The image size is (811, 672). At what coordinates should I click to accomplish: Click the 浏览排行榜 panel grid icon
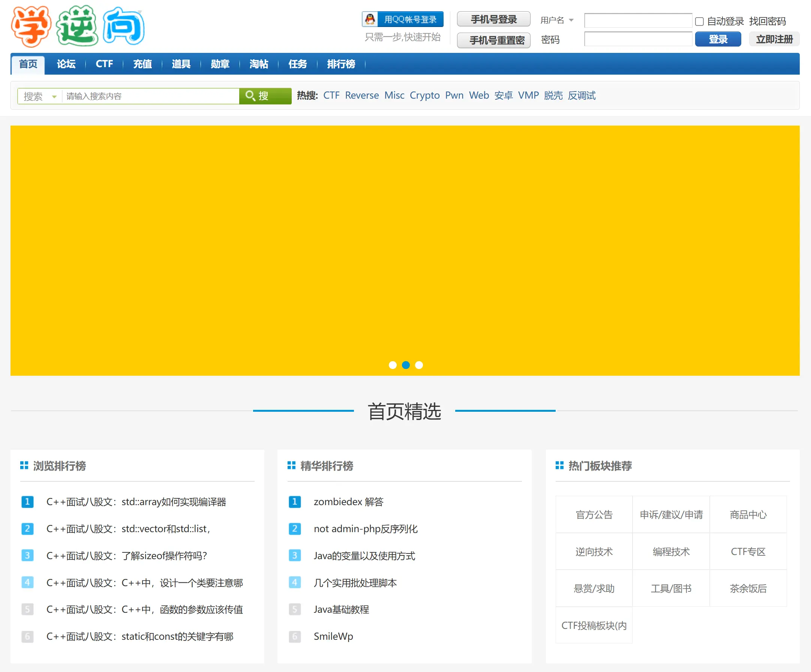point(24,465)
